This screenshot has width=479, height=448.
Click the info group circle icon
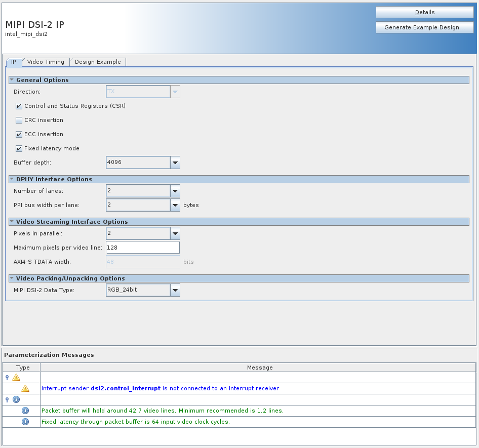[16, 399]
